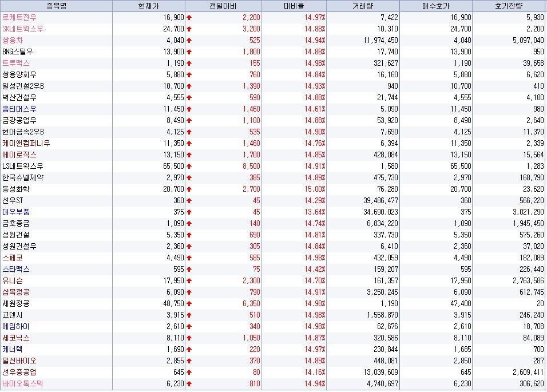
Task: Sort by the 대비율 column header
Action: (294, 6)
